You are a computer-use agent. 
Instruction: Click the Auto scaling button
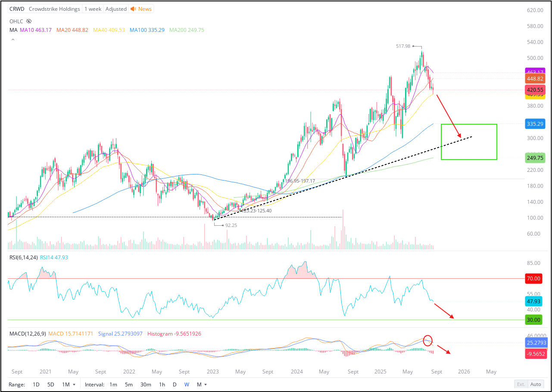pyautogui.click(x=535, y=384)
